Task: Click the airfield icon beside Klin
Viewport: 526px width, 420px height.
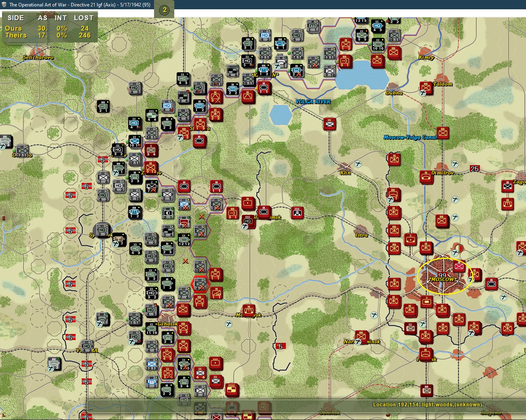Action: [x=358, y=164]
